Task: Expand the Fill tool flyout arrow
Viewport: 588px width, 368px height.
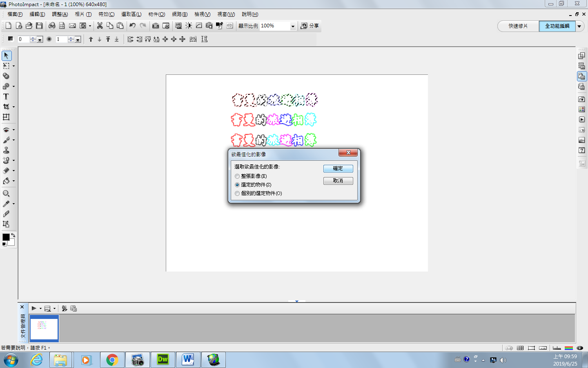Action: pos(13,181)
